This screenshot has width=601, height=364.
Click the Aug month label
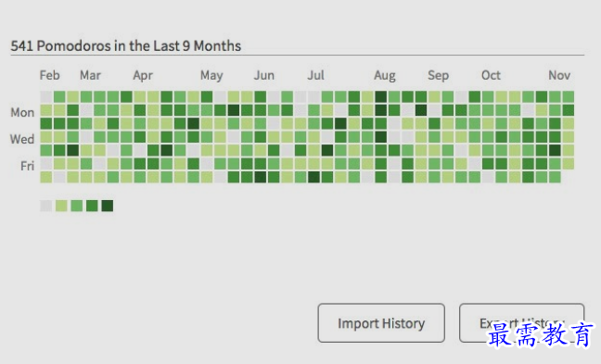pos(385,76)
